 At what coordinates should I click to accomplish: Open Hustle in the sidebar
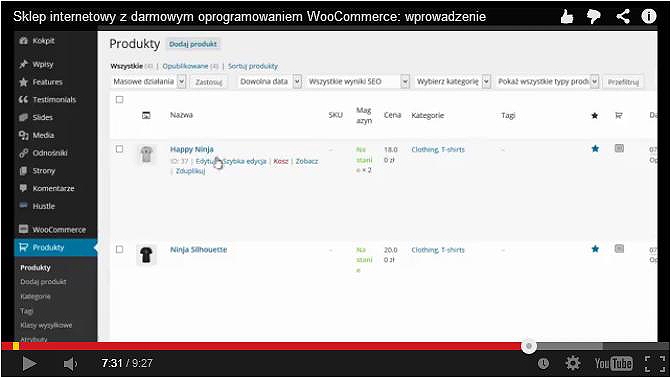click(44, 206)
